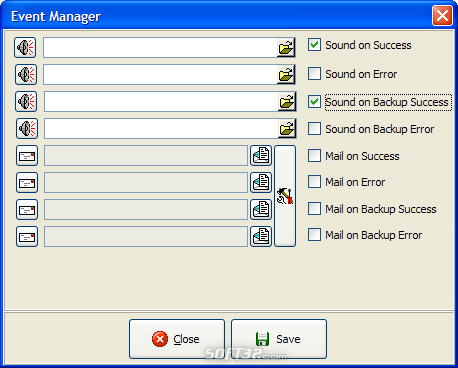Enable Sound on Backup Error checkbox

314,129
